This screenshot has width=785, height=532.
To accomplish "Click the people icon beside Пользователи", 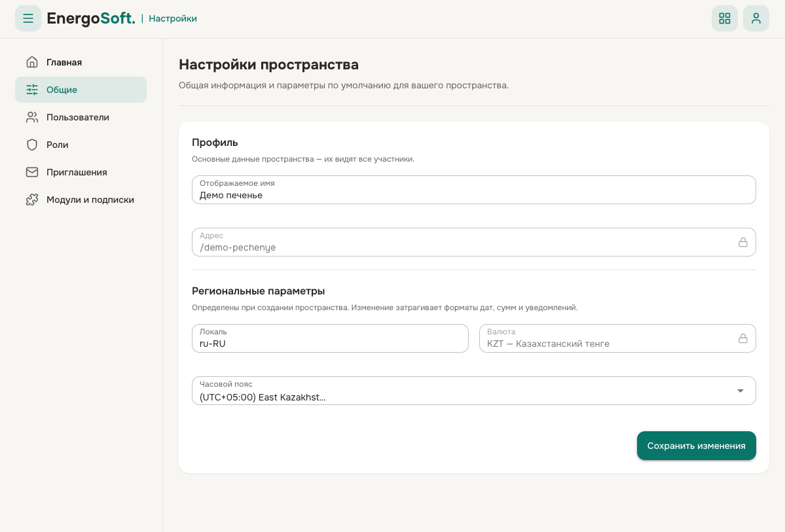I will [32, 117].
